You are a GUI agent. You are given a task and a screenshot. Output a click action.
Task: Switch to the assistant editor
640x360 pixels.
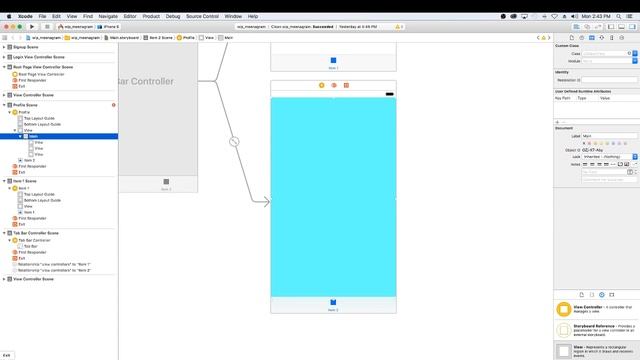[587, 27]
